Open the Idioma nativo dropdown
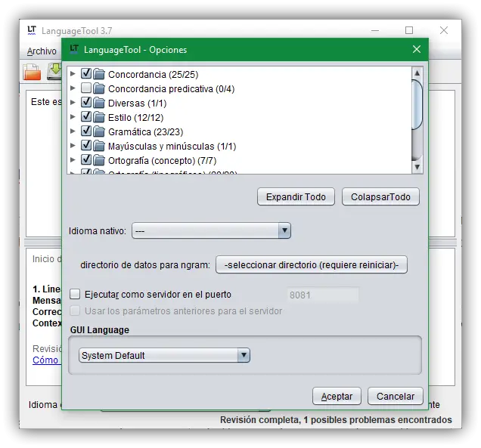481x448 pixels. point(211,230)
